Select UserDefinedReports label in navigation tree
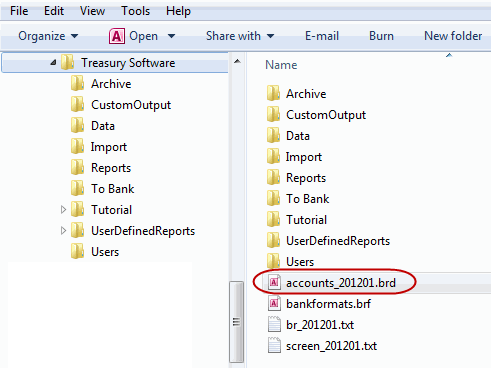 [x=143, y=231]
